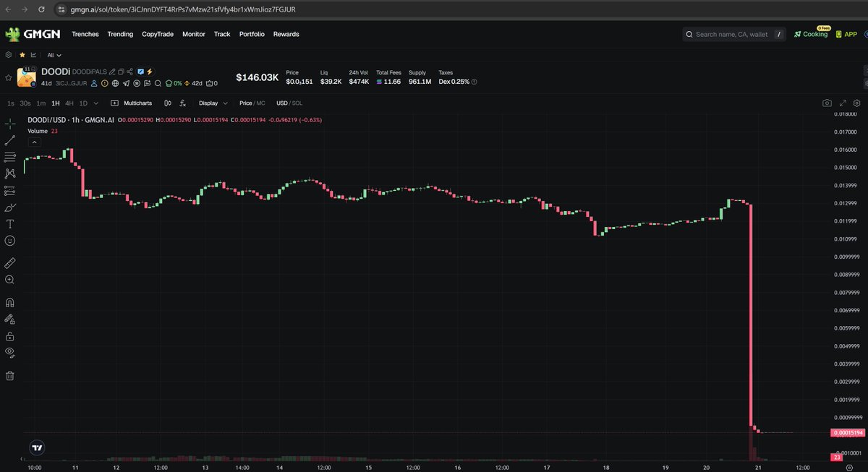
Task: Click the Multicharts button
Action: [132, 103]
